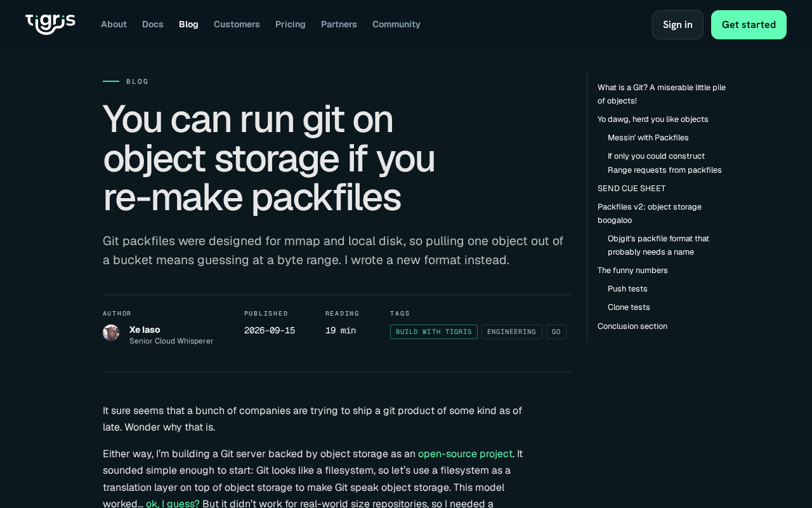Click the published date 2026-09-15

click(x=270, y=330)
